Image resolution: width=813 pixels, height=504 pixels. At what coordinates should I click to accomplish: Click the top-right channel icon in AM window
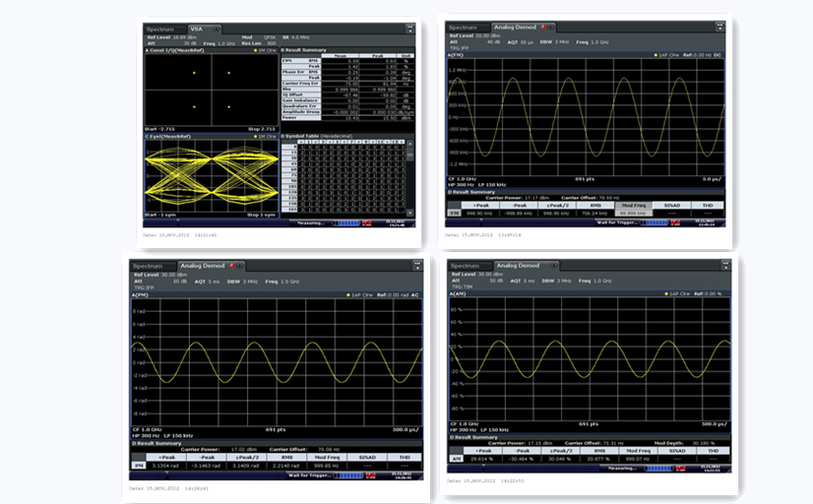pos(725,266)
